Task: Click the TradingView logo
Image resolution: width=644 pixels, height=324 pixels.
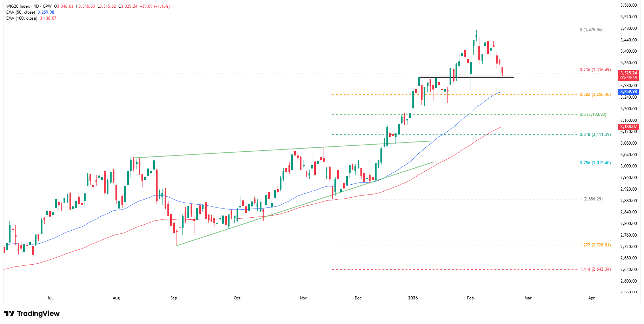Action: 32,313
